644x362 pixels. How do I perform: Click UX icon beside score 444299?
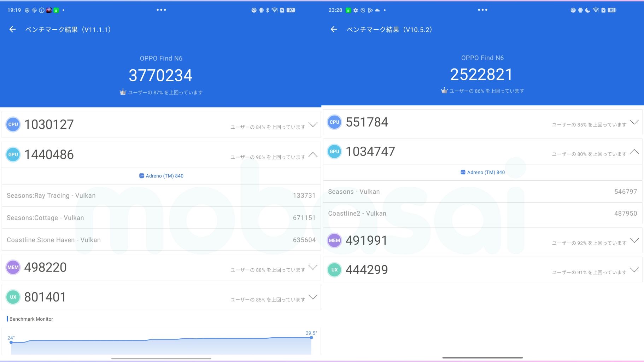(x=334, y=270)
